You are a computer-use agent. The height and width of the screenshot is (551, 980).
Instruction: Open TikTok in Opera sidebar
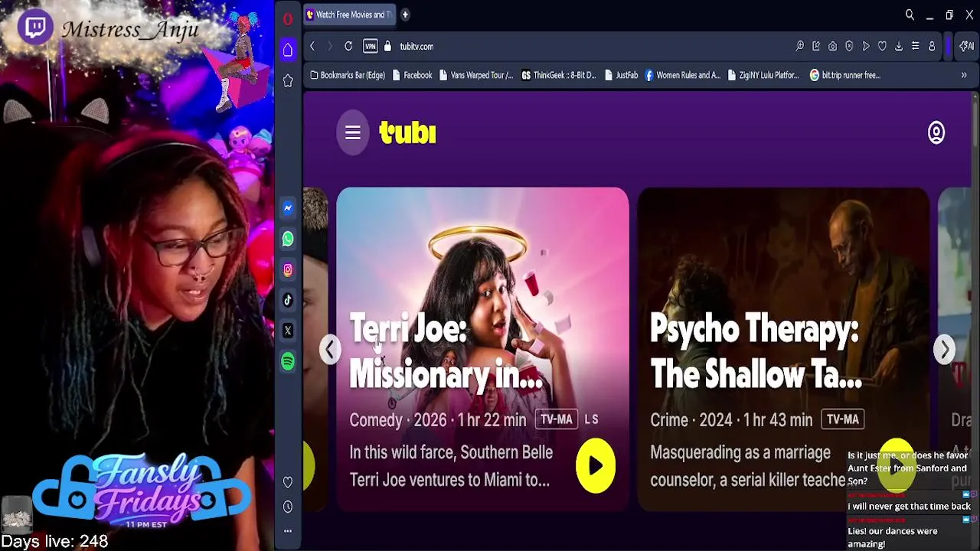[x=288, y=300]
